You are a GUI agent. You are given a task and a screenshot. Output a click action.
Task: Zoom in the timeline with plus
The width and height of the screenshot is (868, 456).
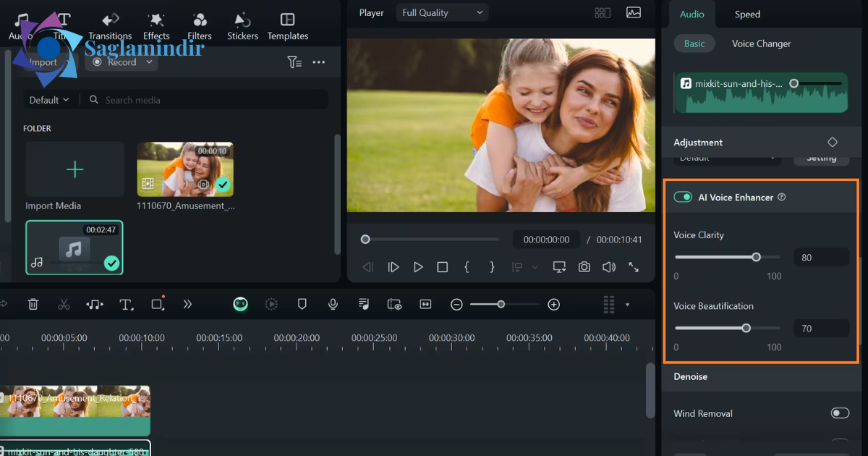tap(554, 305)
